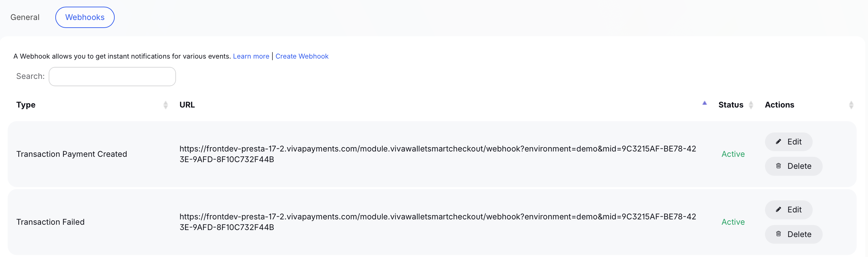Screen dimensions: 868x257
Task: Sort table by Type column arrows
Action: [165, 105]
